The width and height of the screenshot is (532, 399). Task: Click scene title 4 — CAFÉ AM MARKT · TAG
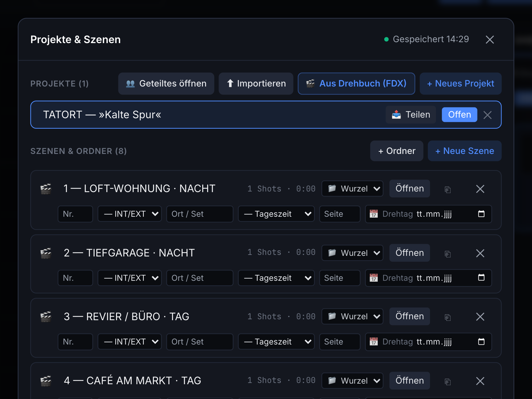tap(132, 381)
